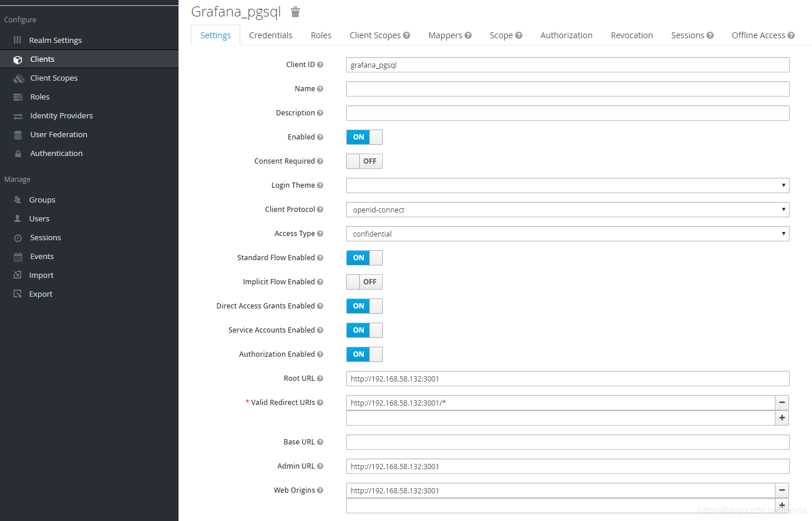Click the empty Name input field
The image size is (812, 521).
[568, 89]
